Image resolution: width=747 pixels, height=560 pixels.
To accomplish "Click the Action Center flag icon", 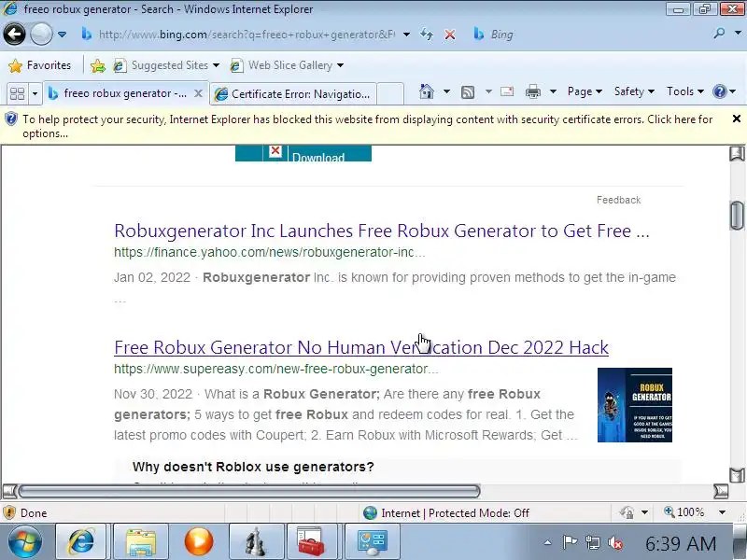I will pyautogui.click(x=570, y=542).
